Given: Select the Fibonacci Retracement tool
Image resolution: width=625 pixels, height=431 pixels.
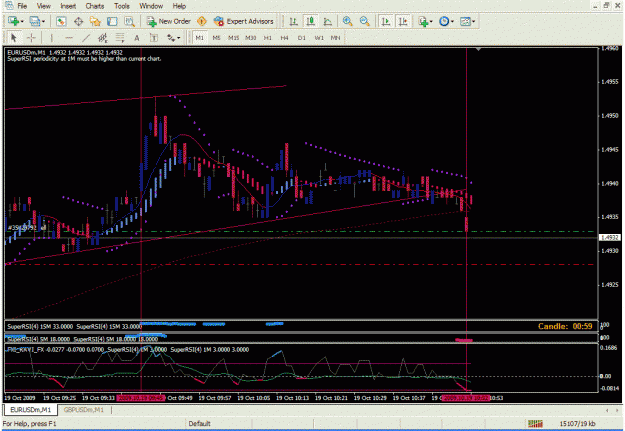Looking at the screenshot, I should (x=120, y=38).
